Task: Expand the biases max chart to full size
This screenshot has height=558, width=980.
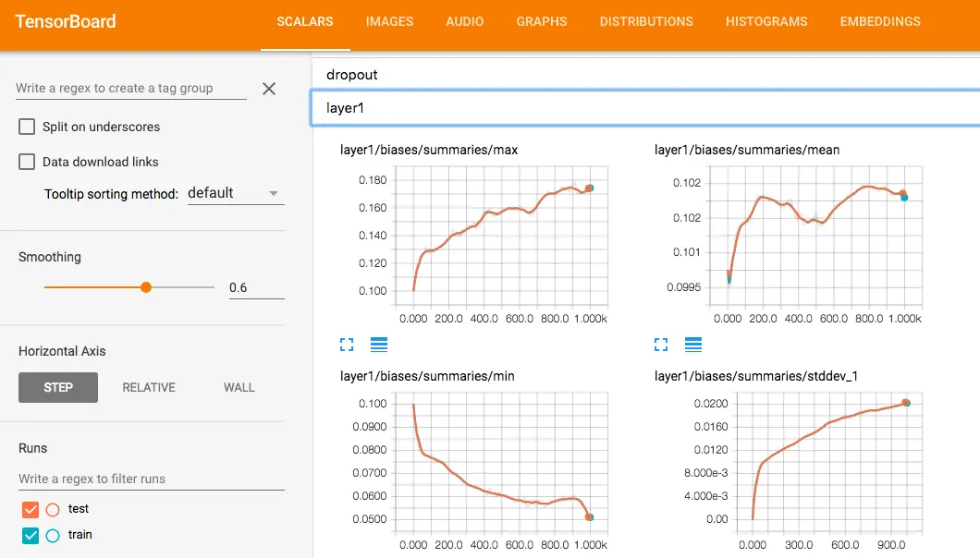Action: [347, 345]
